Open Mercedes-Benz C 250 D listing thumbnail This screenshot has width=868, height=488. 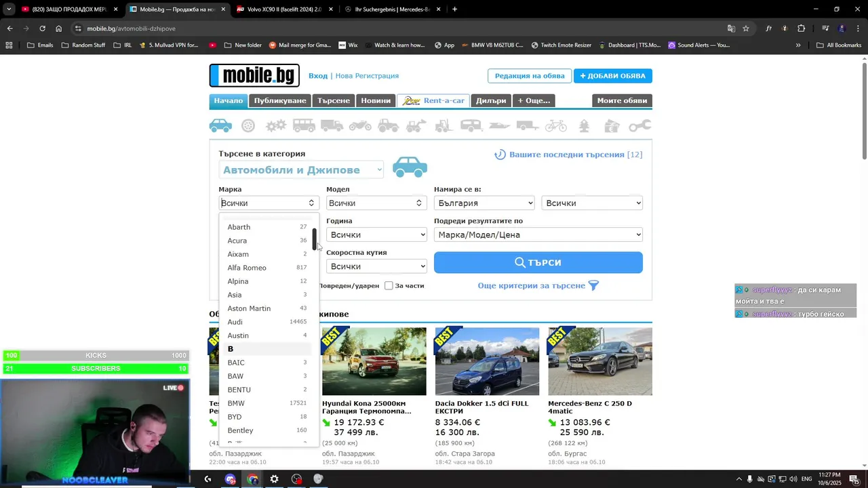[x=600, y=361]
